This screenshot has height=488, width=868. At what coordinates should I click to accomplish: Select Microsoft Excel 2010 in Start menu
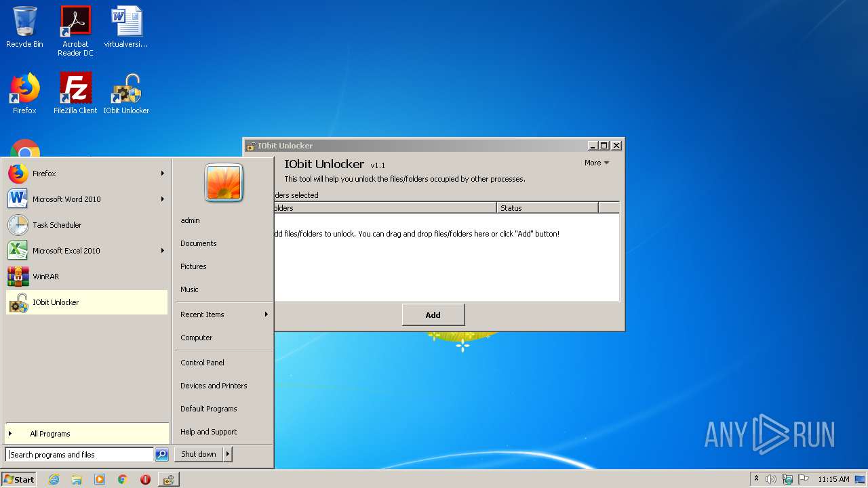click(x=87, y=251)
